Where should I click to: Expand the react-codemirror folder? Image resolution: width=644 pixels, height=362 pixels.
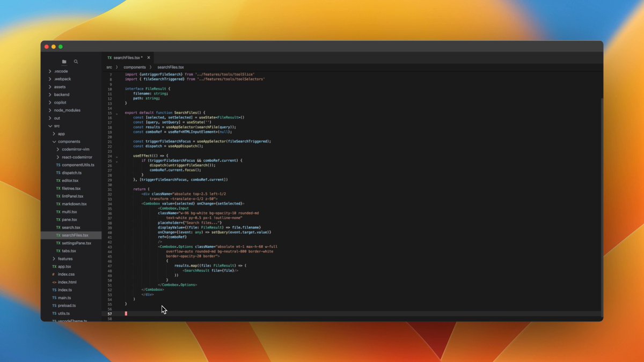[58, 157]
